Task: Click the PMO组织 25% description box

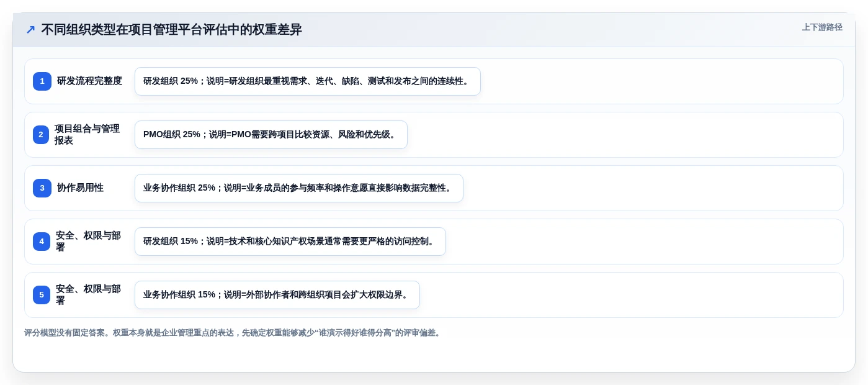Action: point(271,135)
